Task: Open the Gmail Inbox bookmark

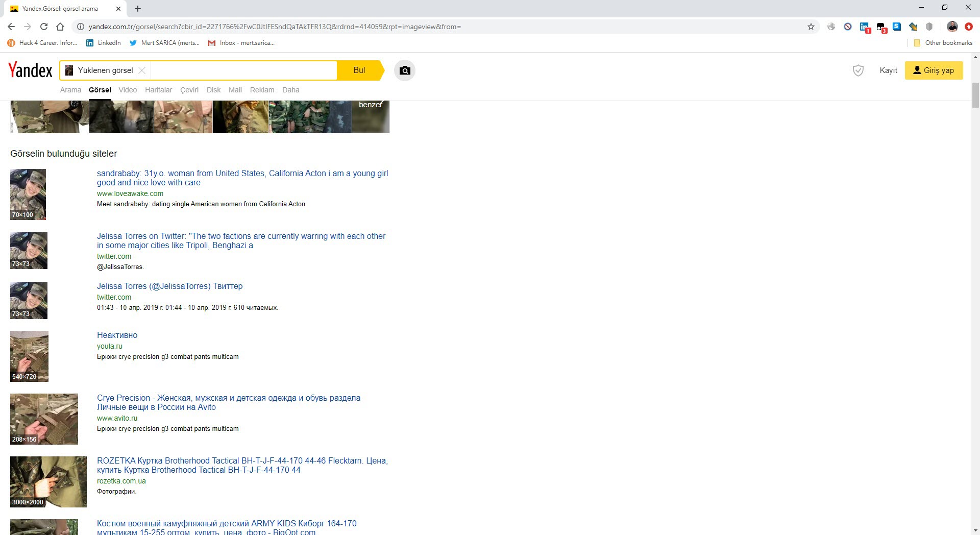Action: click(x=241, y=43)
